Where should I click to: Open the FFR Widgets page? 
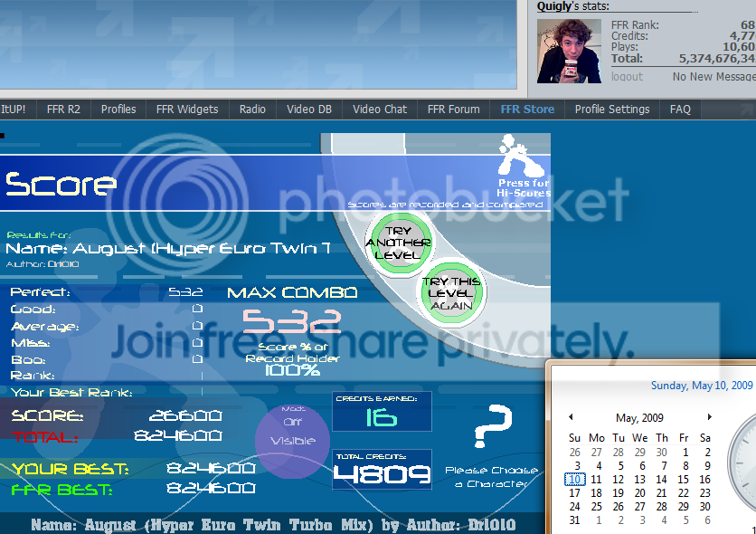(x=187, y=110)
